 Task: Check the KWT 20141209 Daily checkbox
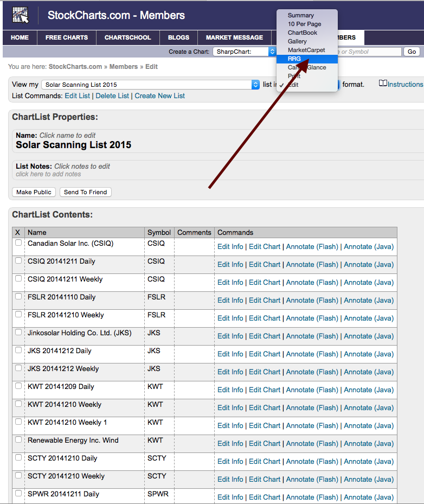[x=18, y=386]
